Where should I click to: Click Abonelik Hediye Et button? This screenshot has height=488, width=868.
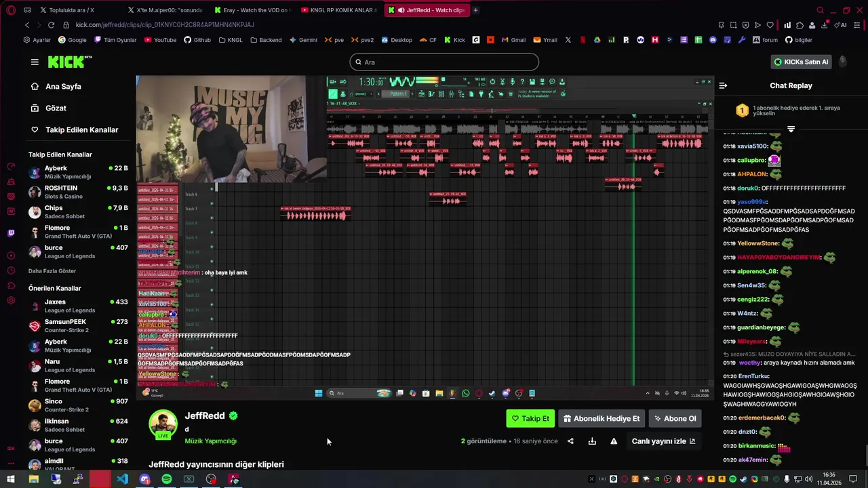[601, 418]
